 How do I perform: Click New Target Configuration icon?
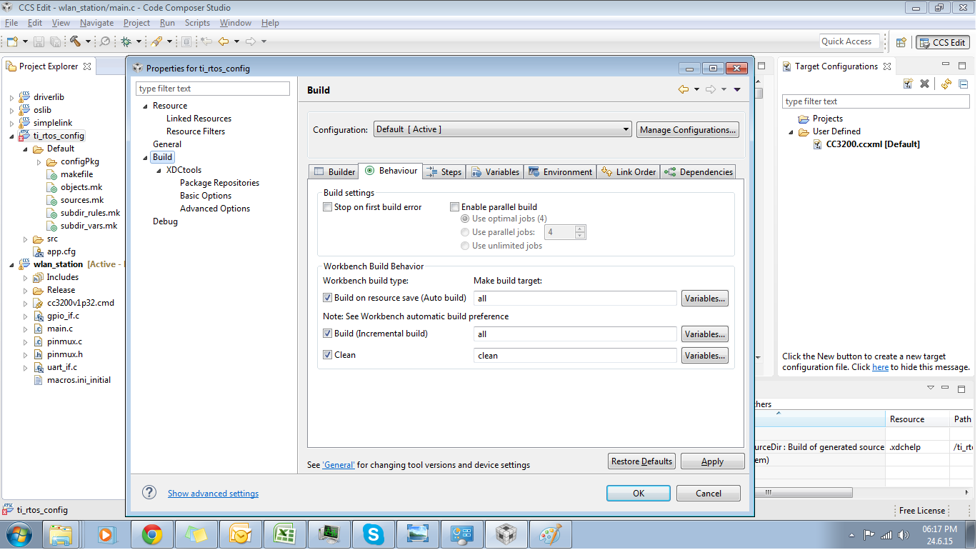point(908,84)
